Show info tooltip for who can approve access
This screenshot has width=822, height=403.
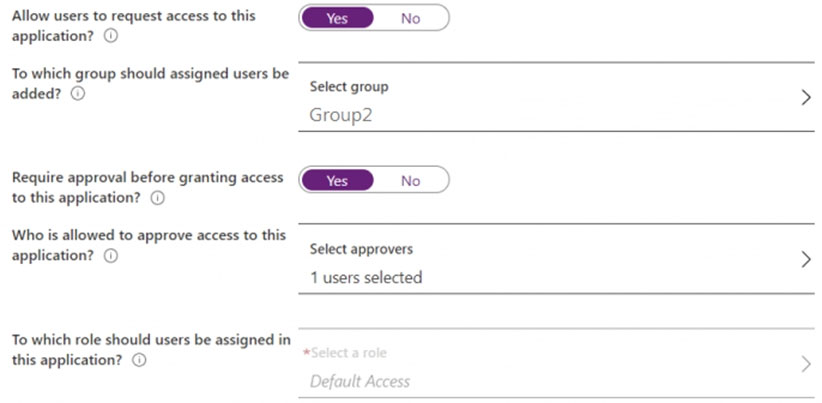pyautogui.click(x=111, y=256)
